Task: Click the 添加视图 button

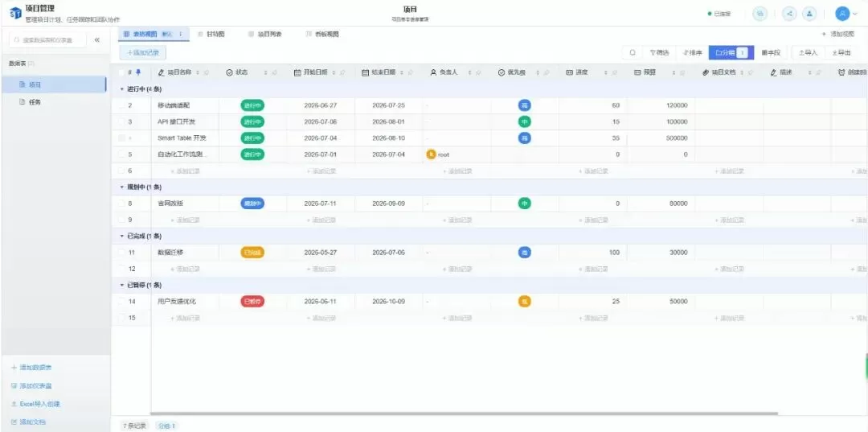Action: (x=838, y=35)
